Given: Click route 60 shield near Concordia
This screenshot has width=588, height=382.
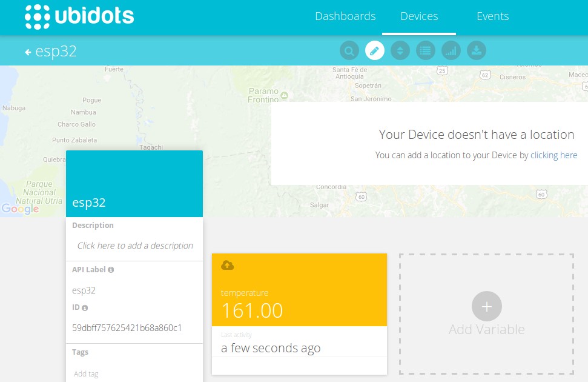Looking at the screenshot, I should click(361, 196).
